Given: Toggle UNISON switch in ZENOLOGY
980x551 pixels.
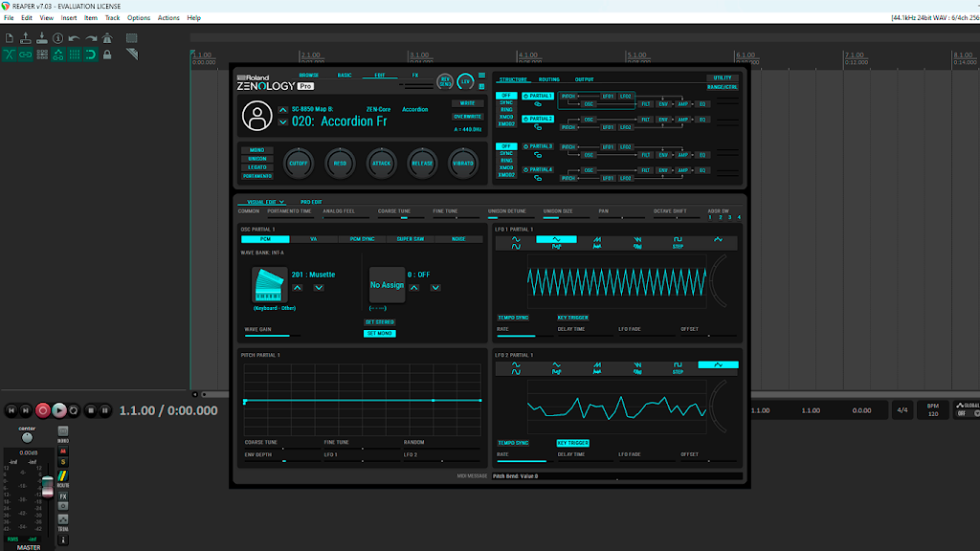Looking at the screenshot, I should pyautogui.click(x=256, y=159).
